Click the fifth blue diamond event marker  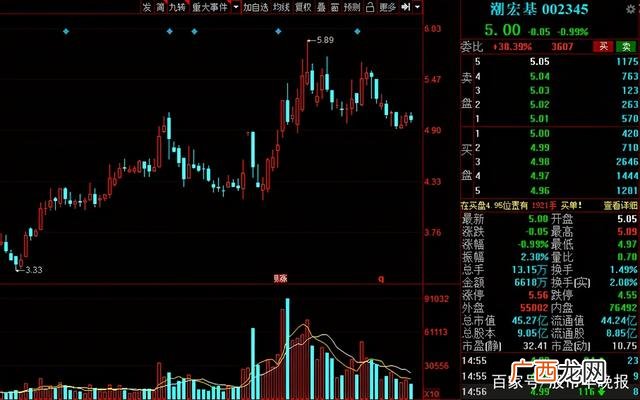[358, 31]
